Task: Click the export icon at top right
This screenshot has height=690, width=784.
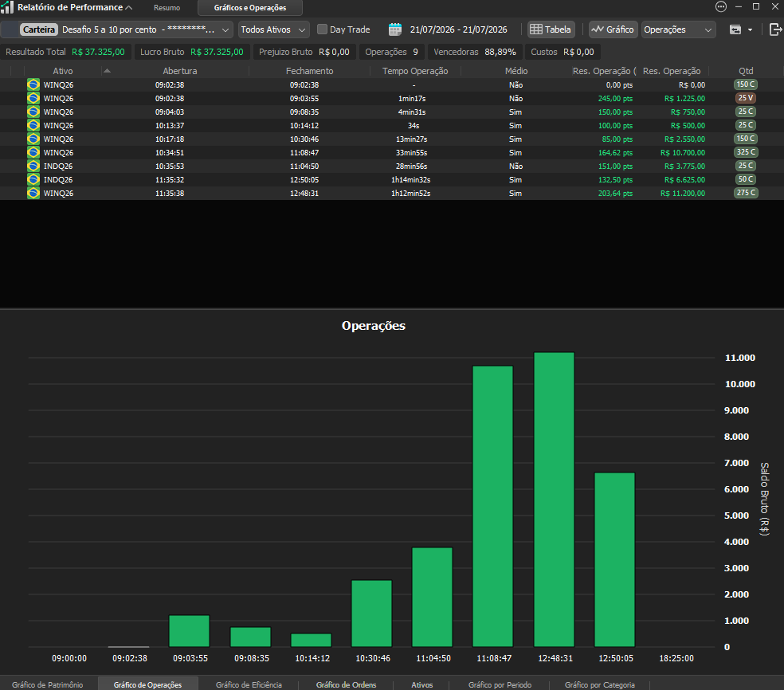Action: coord(775,29)
